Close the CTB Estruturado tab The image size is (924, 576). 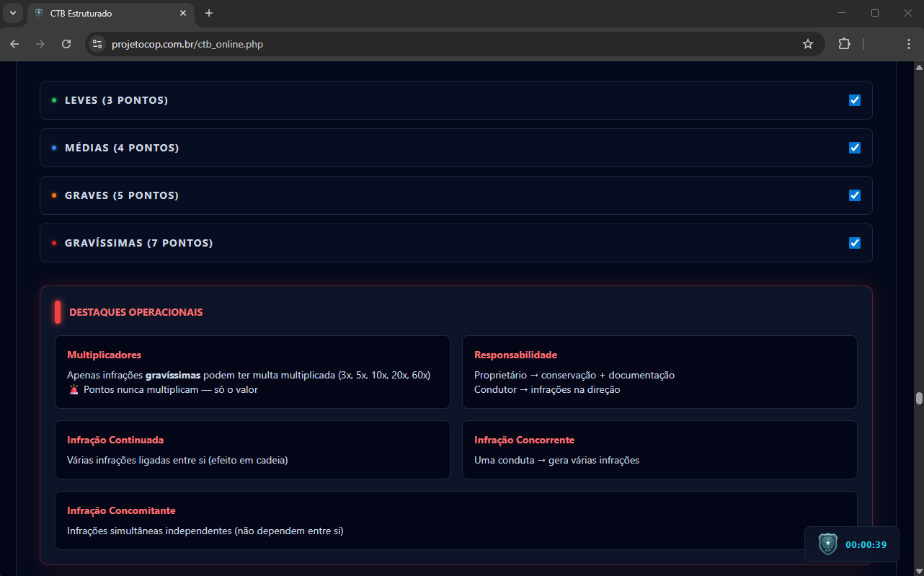point(183,13)
